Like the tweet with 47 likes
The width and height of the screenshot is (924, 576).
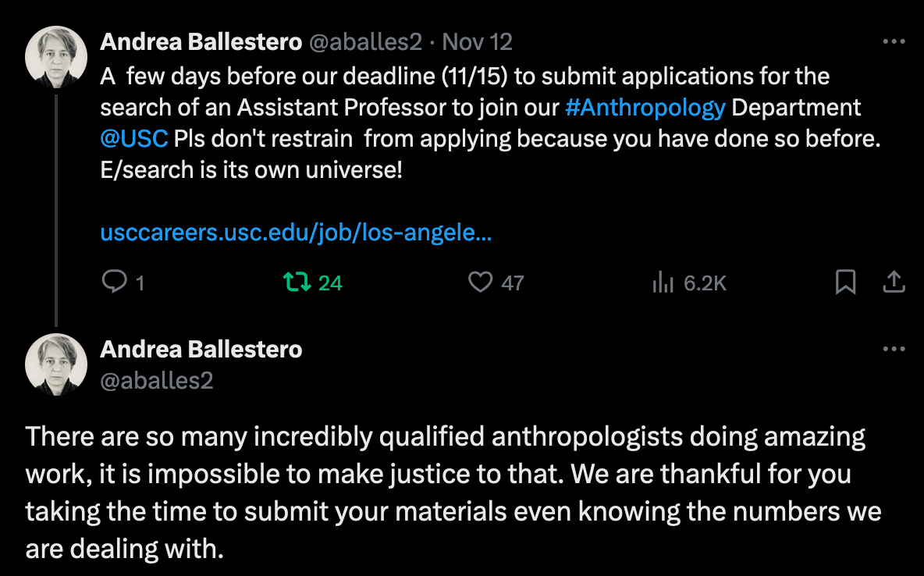click(480, 282)
